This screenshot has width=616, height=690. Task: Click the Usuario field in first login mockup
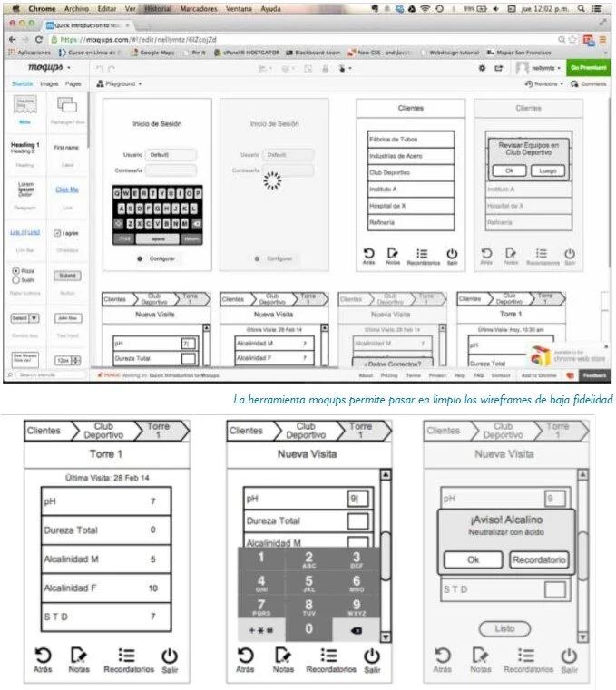coord(171,155)
